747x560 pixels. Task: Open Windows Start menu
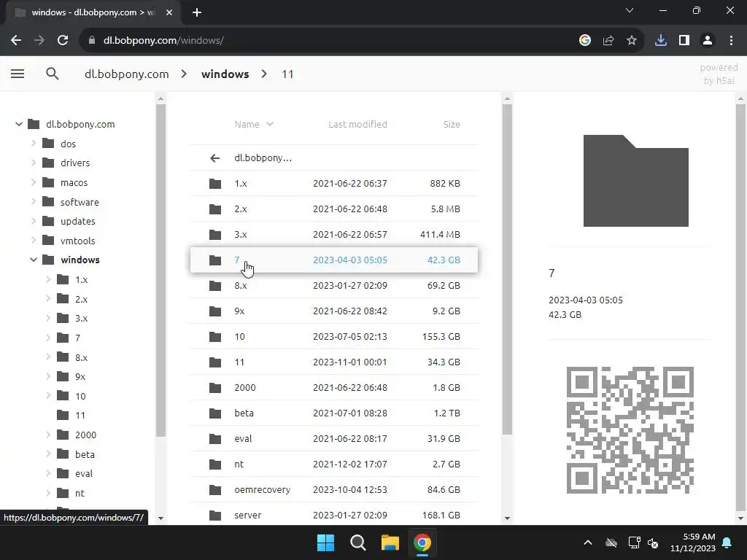(x=326, y=542)
